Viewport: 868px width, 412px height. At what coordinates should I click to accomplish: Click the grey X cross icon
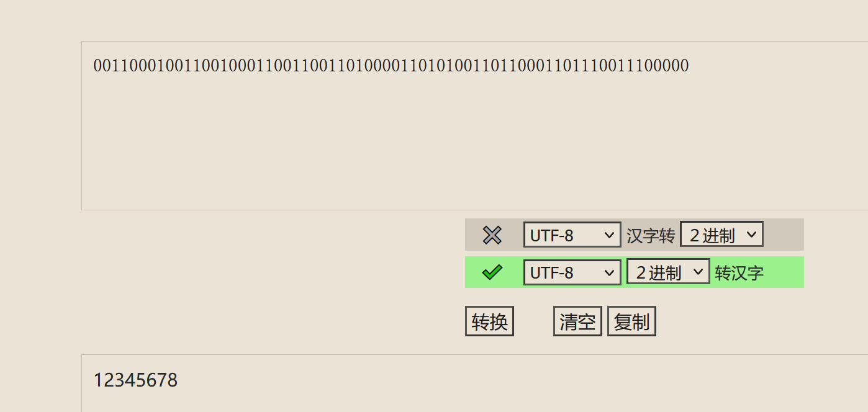[x=492, y=235]
